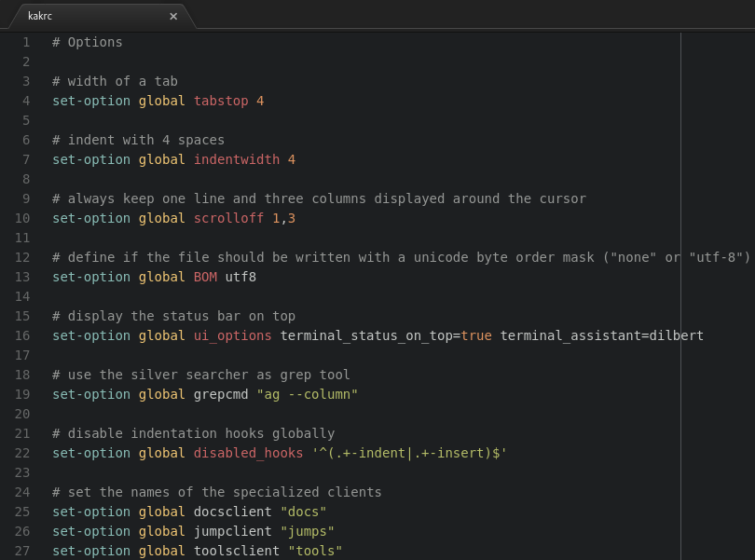The height and width of the screenshot is (560, 755).
Task: Click line number 1 in gutter
Action: [x=26, y=42]
